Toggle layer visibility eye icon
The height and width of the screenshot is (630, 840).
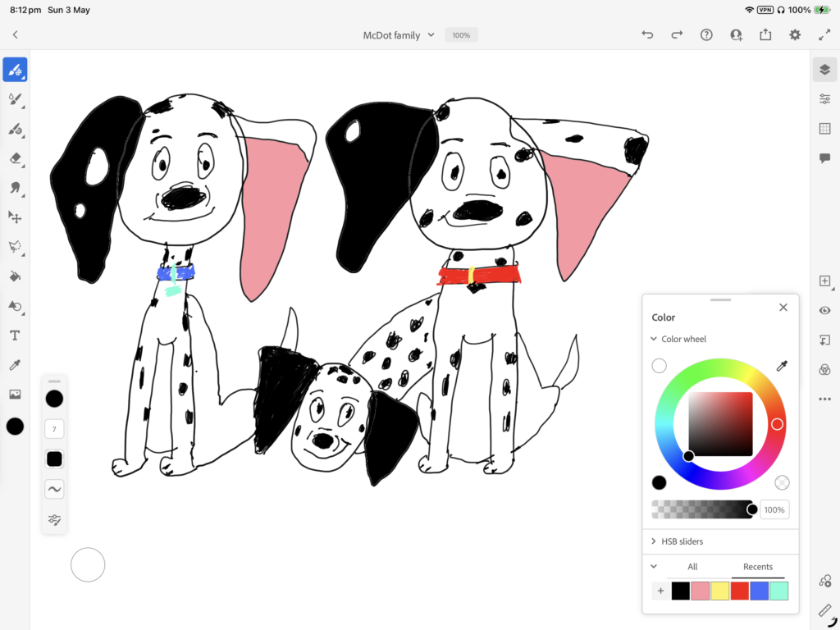click(x=825, y=311)
